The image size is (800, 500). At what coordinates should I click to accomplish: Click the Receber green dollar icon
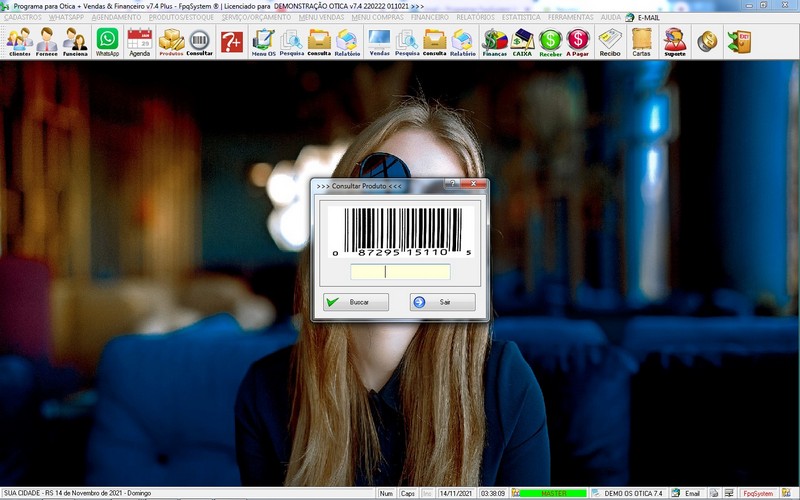click(550, 41)
